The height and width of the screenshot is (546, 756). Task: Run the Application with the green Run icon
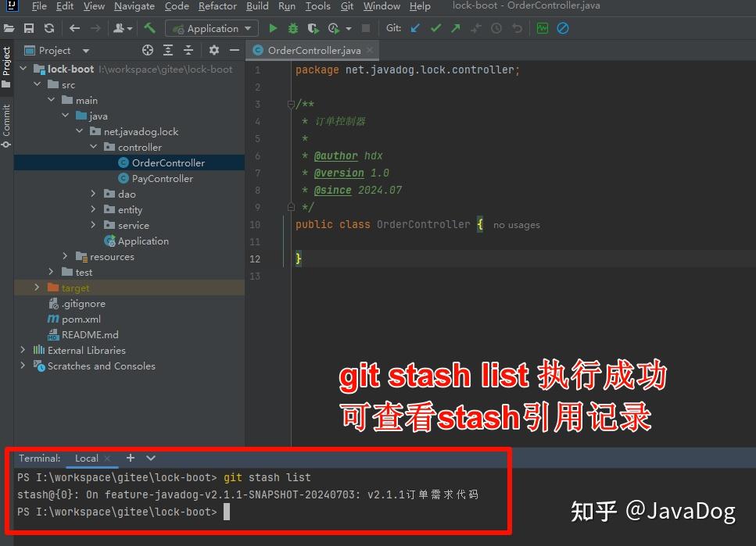271,28
